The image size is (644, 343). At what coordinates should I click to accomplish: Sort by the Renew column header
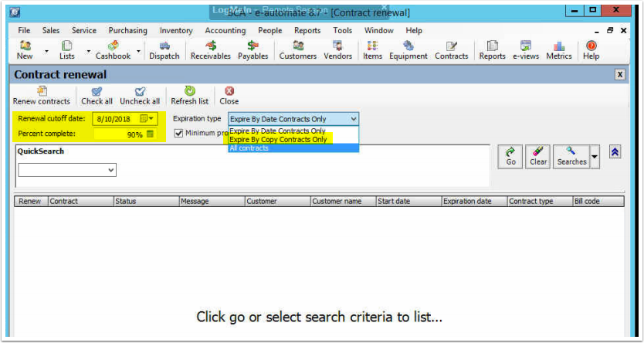click(x=31, y=202)
